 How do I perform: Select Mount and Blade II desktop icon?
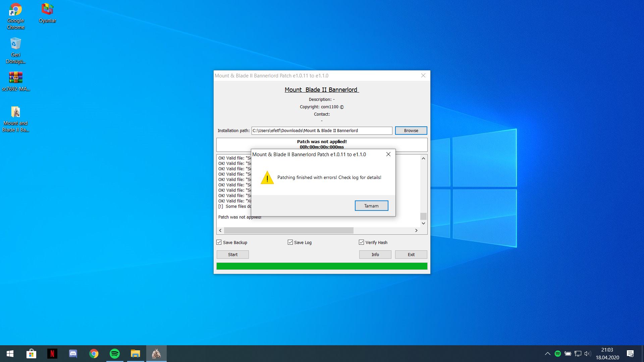15,119
